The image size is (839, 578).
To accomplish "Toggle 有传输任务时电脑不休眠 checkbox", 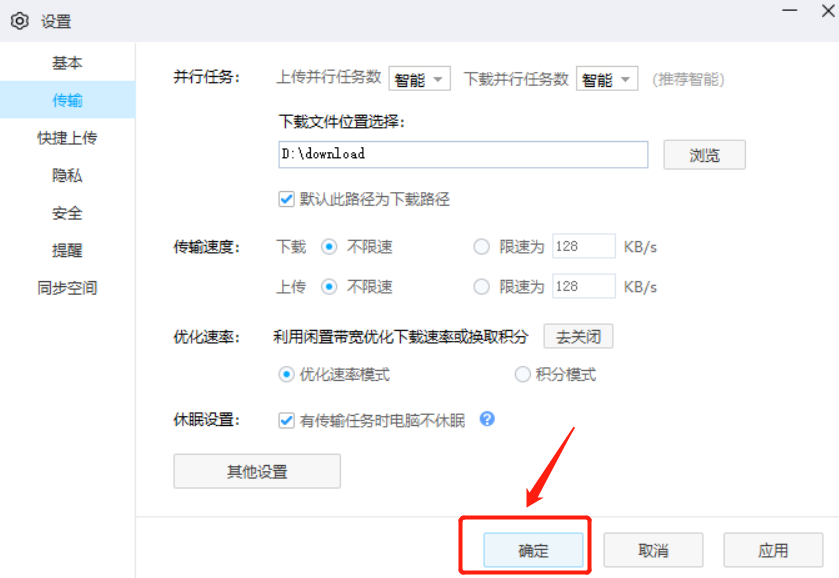I will [287, 421].
